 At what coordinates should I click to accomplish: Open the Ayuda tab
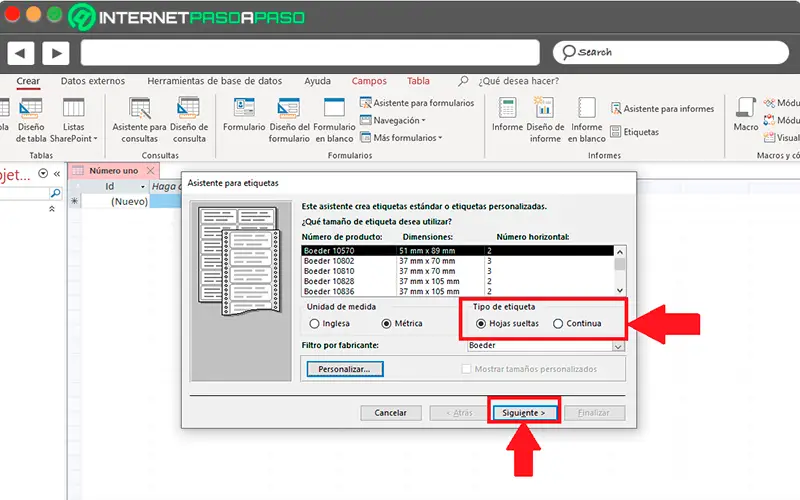[x=317, y=81]
